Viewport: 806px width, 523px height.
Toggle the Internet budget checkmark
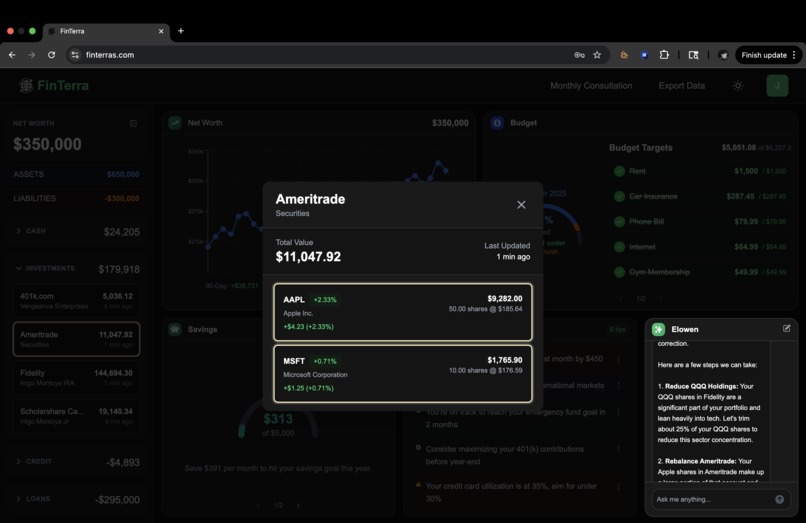pos(619,247)
